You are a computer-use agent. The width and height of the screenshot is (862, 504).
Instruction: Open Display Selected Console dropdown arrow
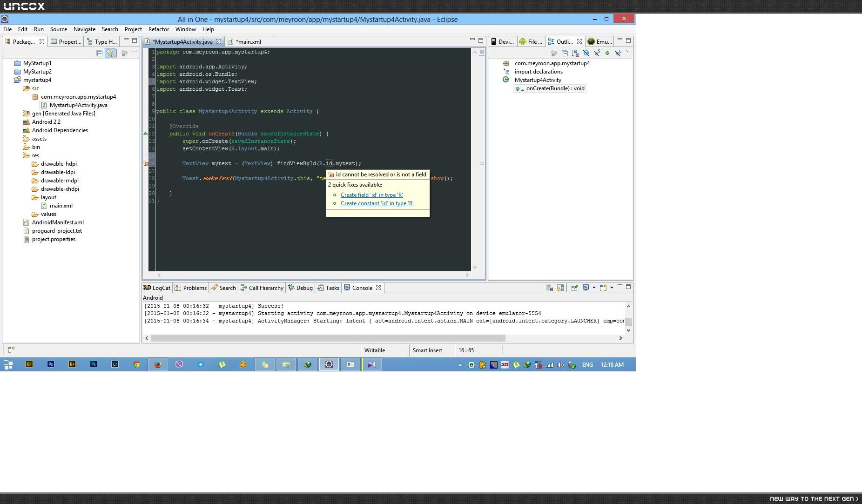click(594, 288)
